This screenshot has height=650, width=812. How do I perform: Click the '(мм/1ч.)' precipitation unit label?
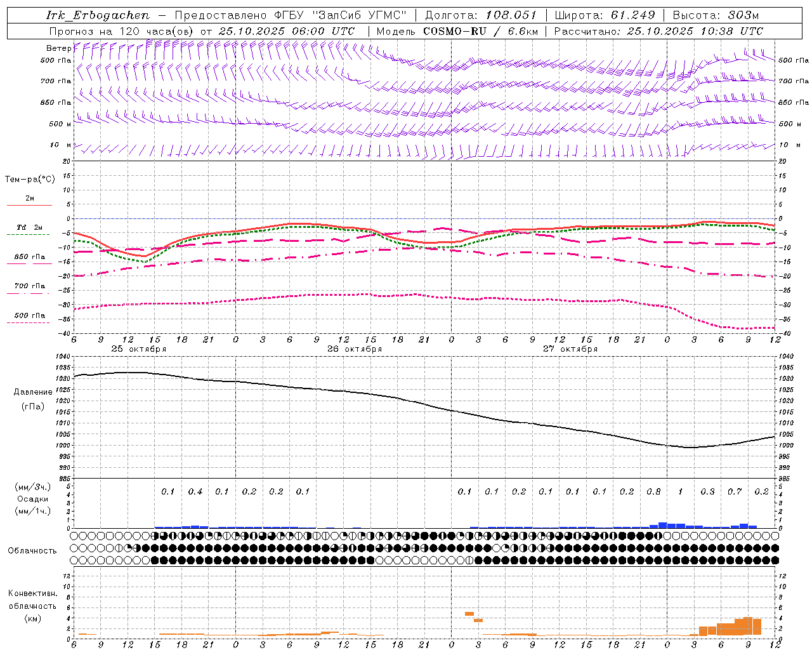point(33,511)
